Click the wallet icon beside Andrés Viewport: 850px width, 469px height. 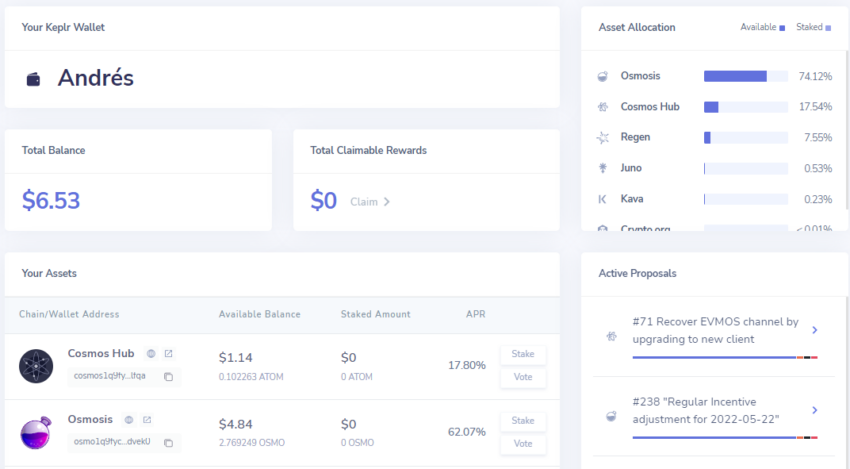[x=34, y=79]
